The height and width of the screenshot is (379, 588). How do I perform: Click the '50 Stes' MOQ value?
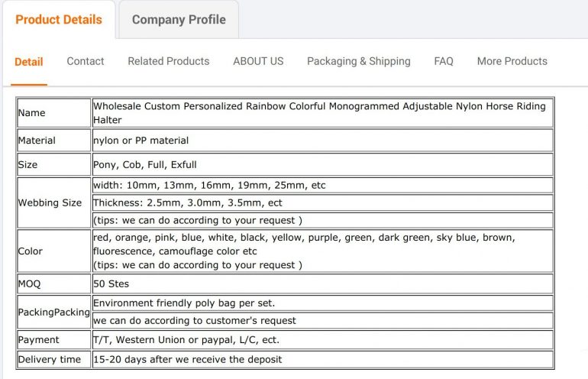(x=111, y=283)
